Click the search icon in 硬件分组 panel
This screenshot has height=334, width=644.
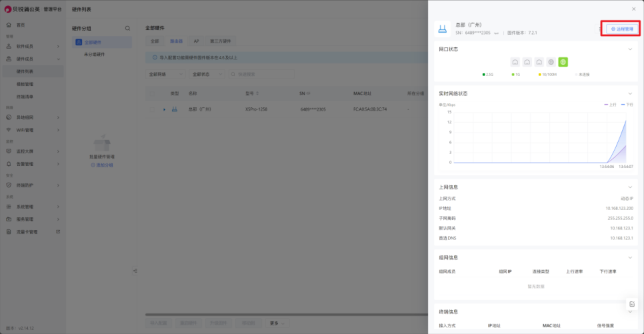pyautogui.click(x=128, y=29)
